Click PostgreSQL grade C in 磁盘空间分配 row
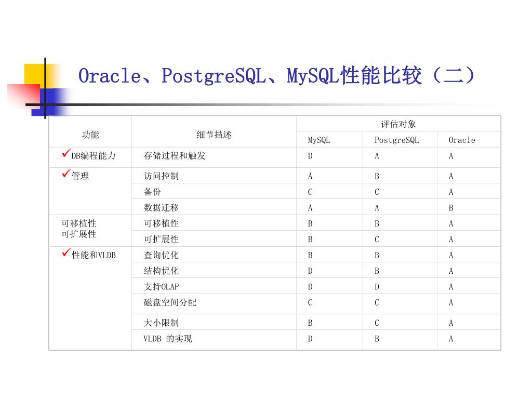This screenshot has height=399, width=532. pos(377,303)
